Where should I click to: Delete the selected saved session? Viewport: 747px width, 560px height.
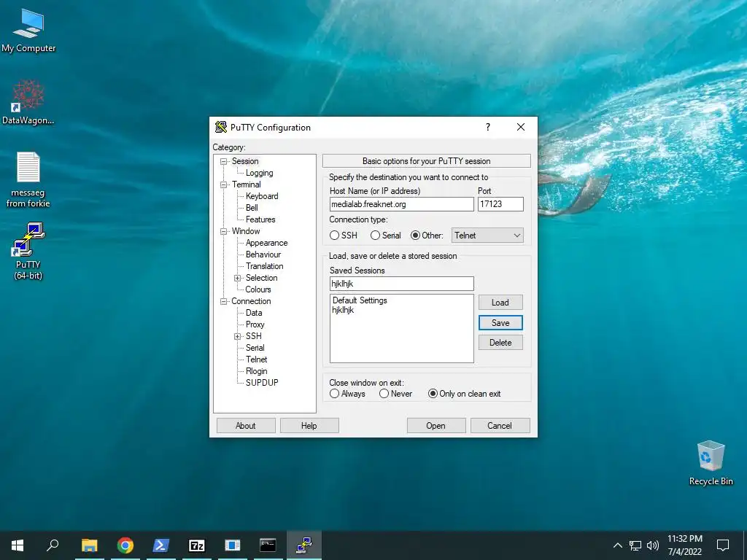[x=500, y=343]
